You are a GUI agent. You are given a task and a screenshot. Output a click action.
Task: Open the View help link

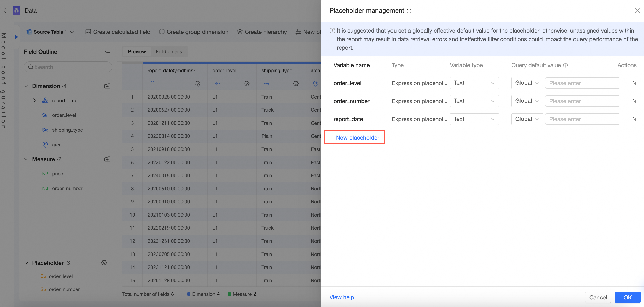click(342, 297)
